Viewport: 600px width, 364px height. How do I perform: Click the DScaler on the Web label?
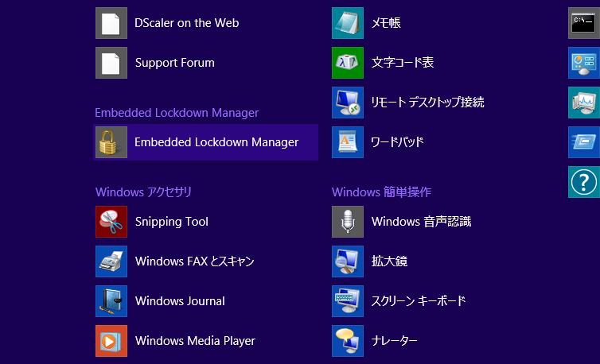click(187, 23)
